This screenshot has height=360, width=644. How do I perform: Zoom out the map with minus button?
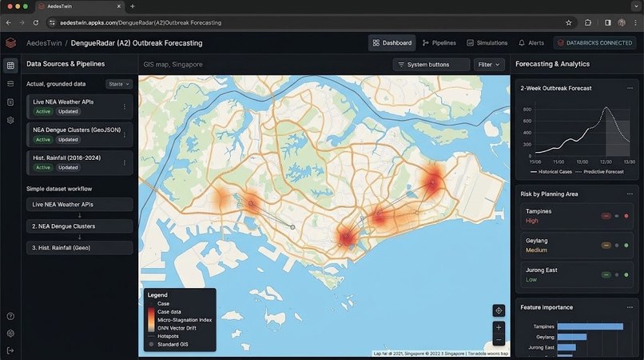[x=499, y=340]
